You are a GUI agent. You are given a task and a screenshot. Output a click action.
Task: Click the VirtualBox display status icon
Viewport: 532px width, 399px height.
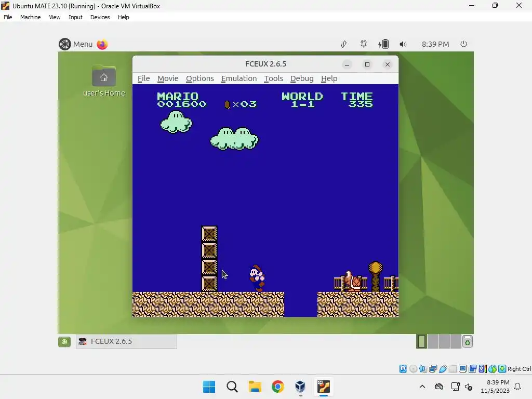(462, 369)
